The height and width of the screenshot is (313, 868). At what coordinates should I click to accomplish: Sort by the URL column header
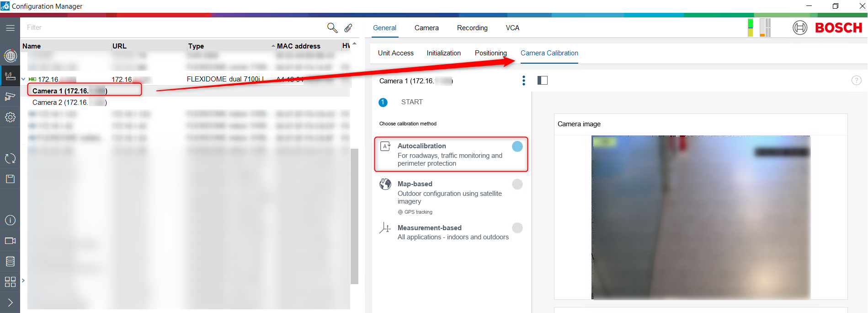pyautogui.click(x=119, y=46)
